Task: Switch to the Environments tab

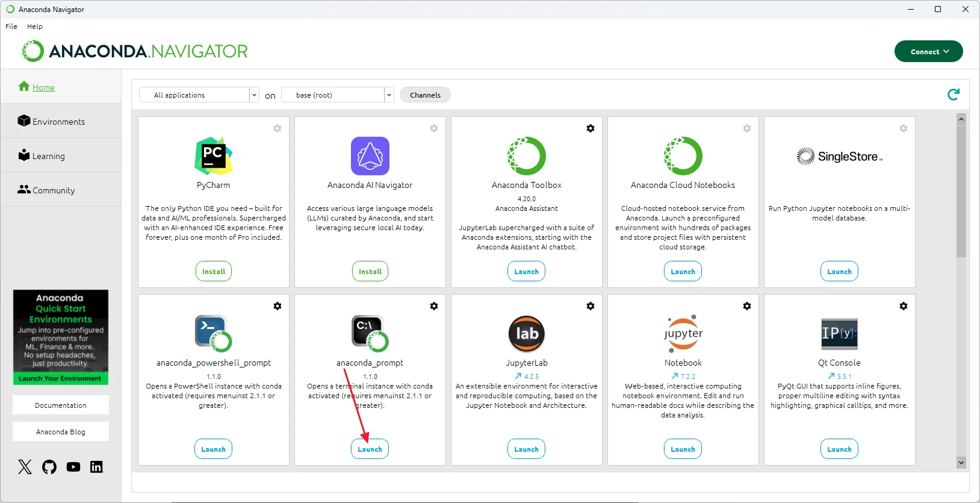Action: pos(58,122)
